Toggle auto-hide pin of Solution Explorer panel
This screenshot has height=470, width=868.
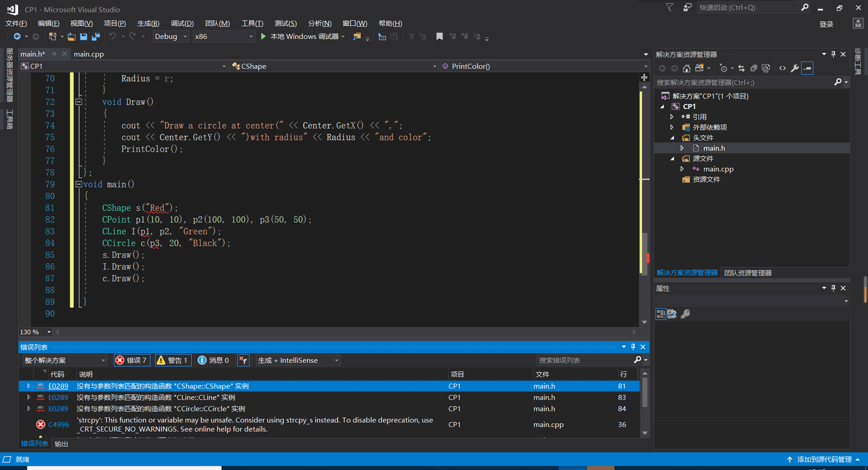834,54
